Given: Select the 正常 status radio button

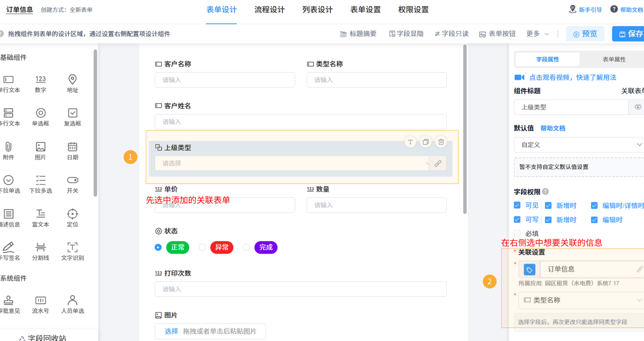Looking at the screenshot, I should click(x=158, y=247).
